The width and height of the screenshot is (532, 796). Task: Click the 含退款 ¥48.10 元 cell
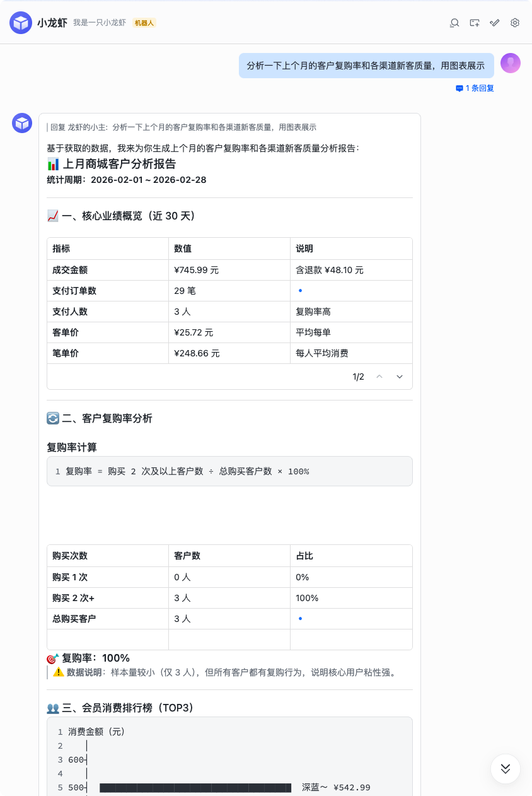point(351,270)
